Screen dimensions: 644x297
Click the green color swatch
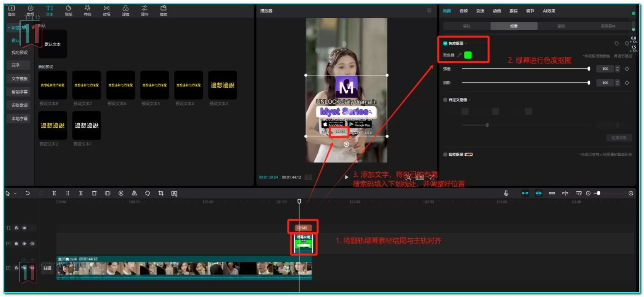(468, 55)
